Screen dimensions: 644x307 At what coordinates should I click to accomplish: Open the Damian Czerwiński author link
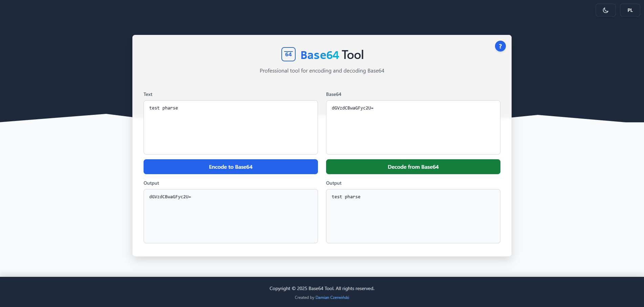(332, 298)
